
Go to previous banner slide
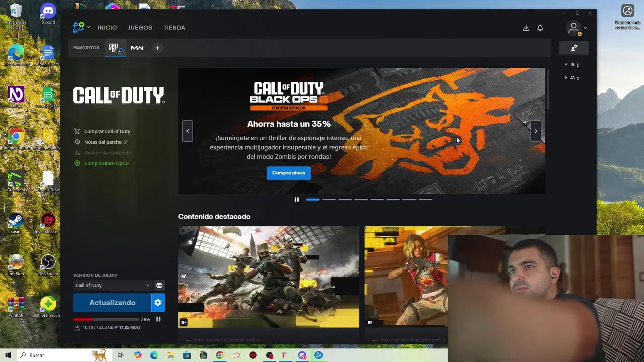pyautogui.click(x=187, y=131)
